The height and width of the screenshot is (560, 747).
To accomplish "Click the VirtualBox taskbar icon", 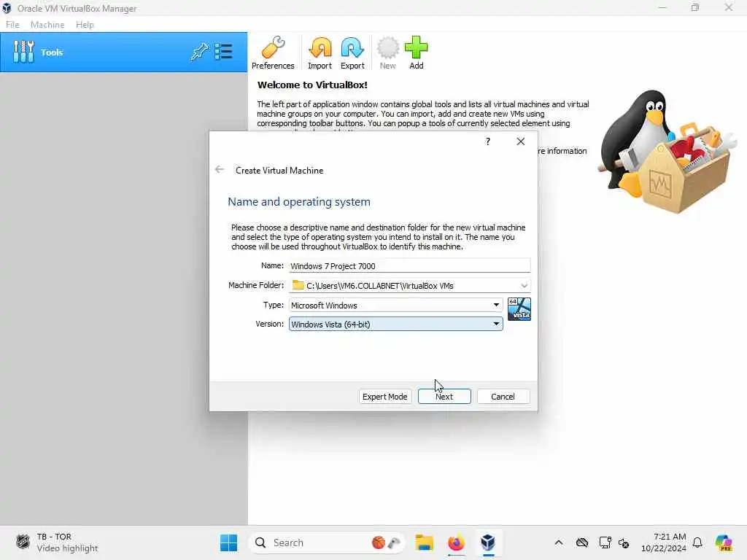I will pos(488,542).
